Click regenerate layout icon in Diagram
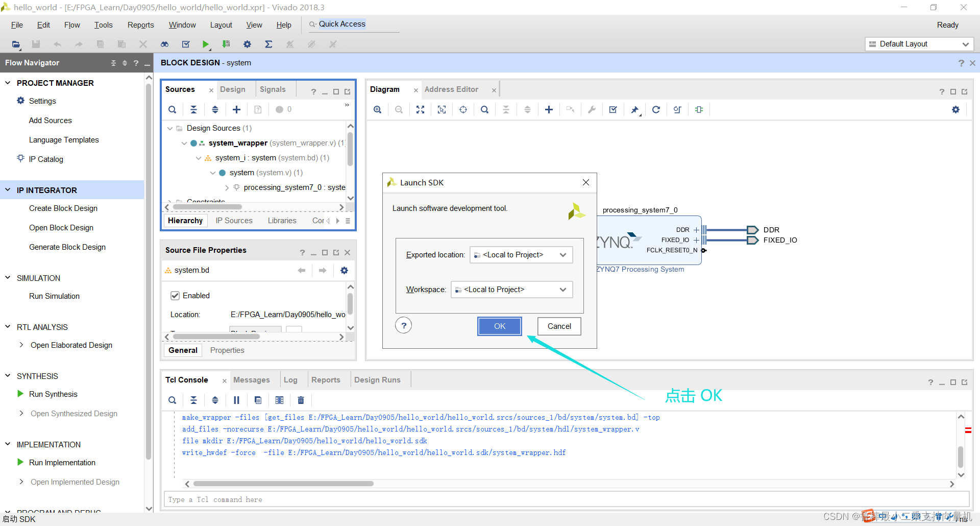 656,109
